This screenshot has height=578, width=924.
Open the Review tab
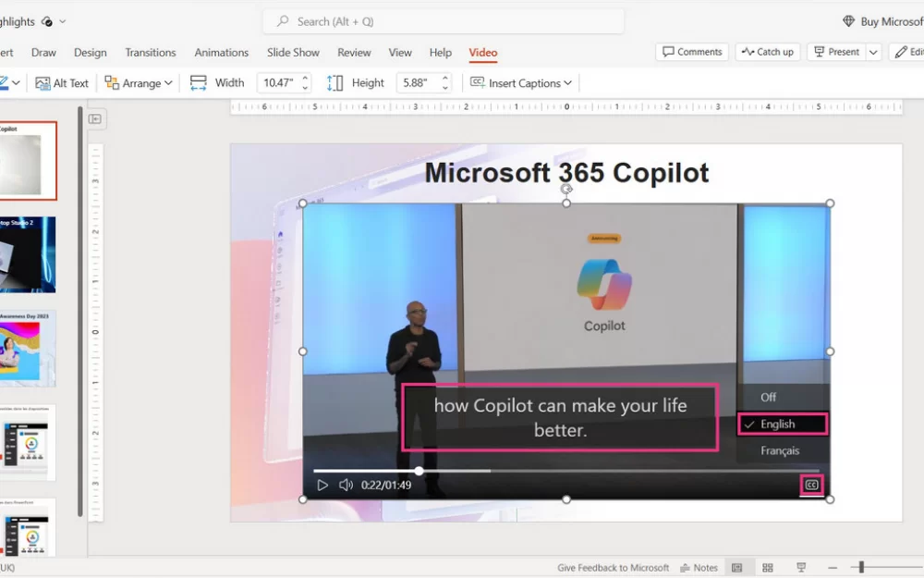[x=354, y=53]
